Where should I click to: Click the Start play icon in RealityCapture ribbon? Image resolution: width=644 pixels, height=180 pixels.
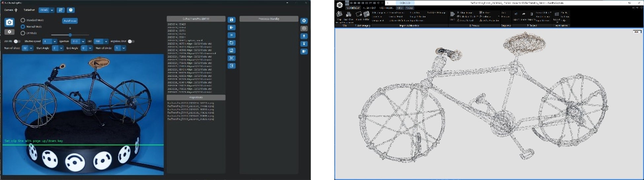(452, 15)
